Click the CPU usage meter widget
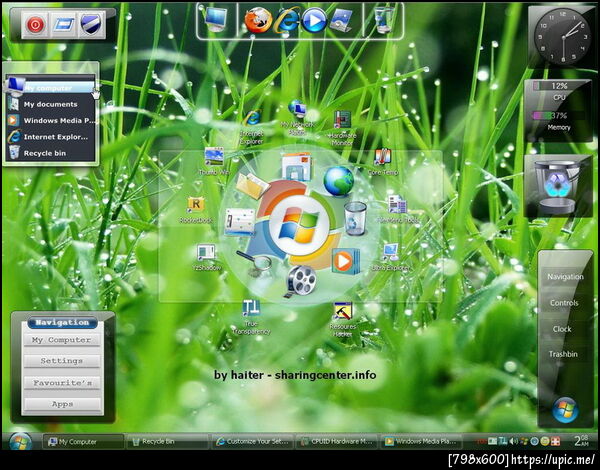This screenshot has height=470, width=600. coord(559,90)
